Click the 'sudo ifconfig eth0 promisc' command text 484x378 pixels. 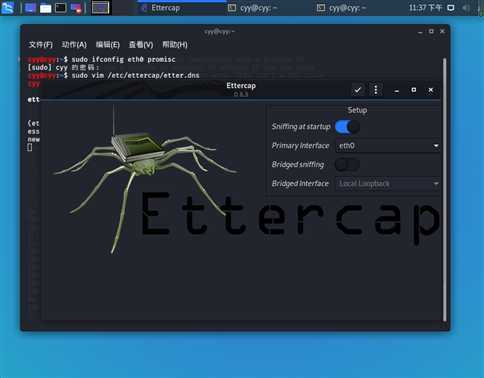click(123, 59)
